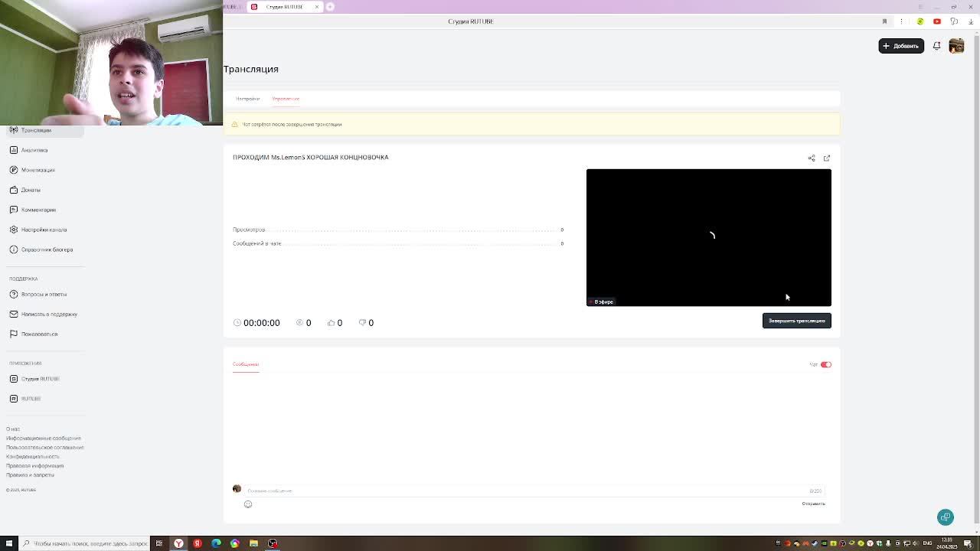The image size is (980, 551).
Task: Click the browser bookmark icon
Action: click(884, 21)
